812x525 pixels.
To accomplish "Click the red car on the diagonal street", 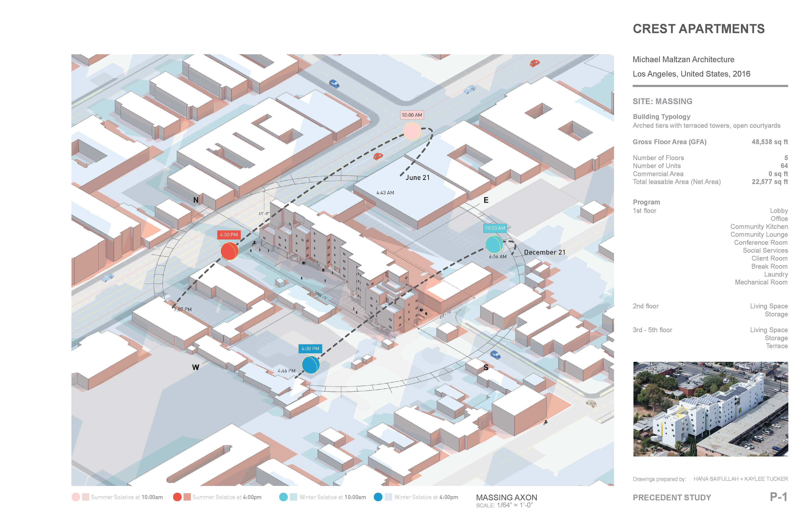I will (x=378, y=156).
